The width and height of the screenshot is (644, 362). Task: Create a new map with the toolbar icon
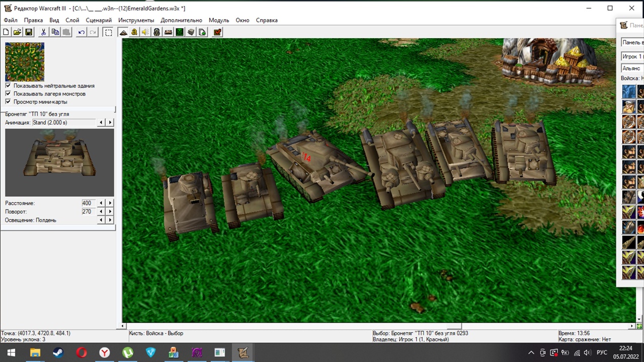pyautogui.click(x=6, y=32)
